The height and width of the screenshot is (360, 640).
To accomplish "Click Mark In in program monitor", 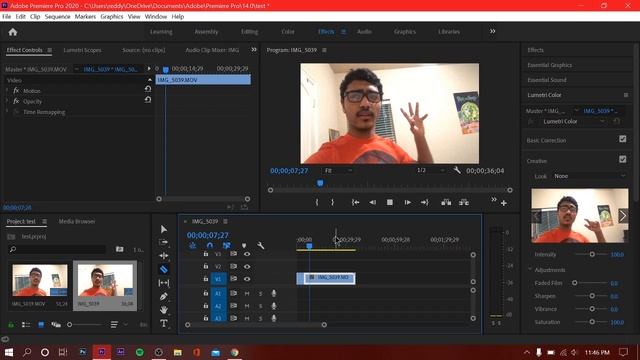I will 317,202.
